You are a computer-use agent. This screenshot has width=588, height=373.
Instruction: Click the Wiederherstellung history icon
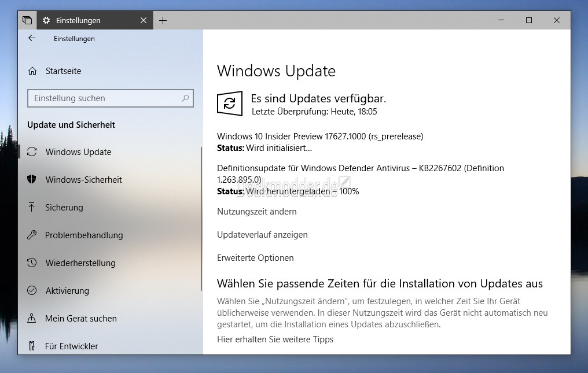click(32, 263)
